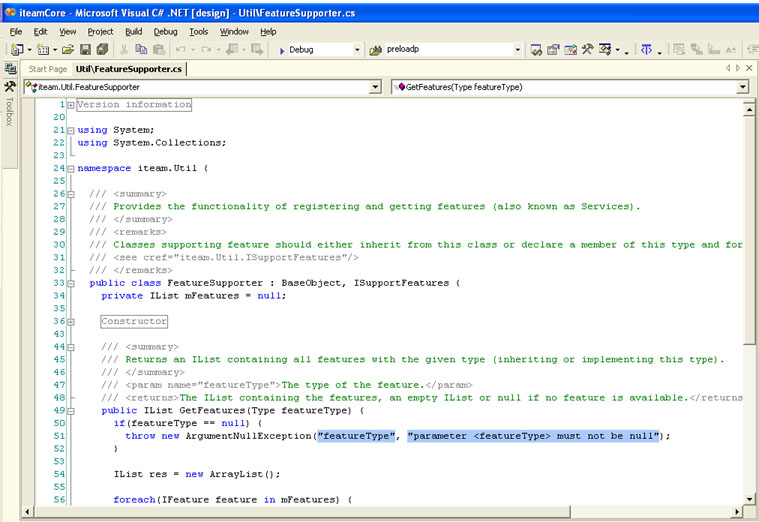Collapse the summary comment at line 26
The width and height of the screenshot is (759, 522).
pyautogui.click(x=71, y=194)
